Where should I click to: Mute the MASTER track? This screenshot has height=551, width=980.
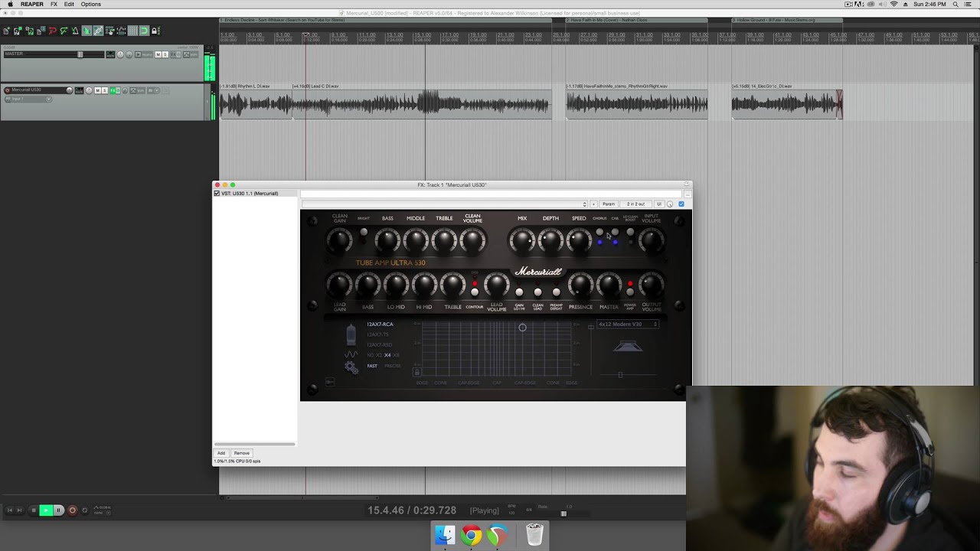coord(158,54)
